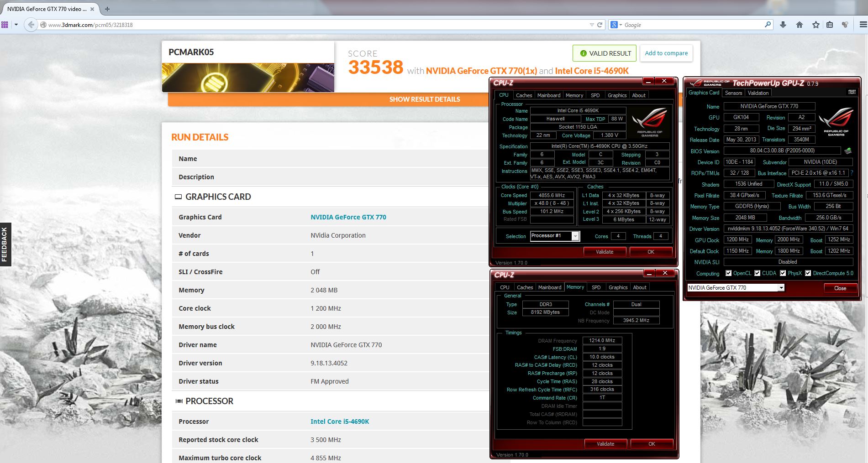Click Validate in upper CPU-Z window
Screen dimensions: 868x463
tap(605, 252)
